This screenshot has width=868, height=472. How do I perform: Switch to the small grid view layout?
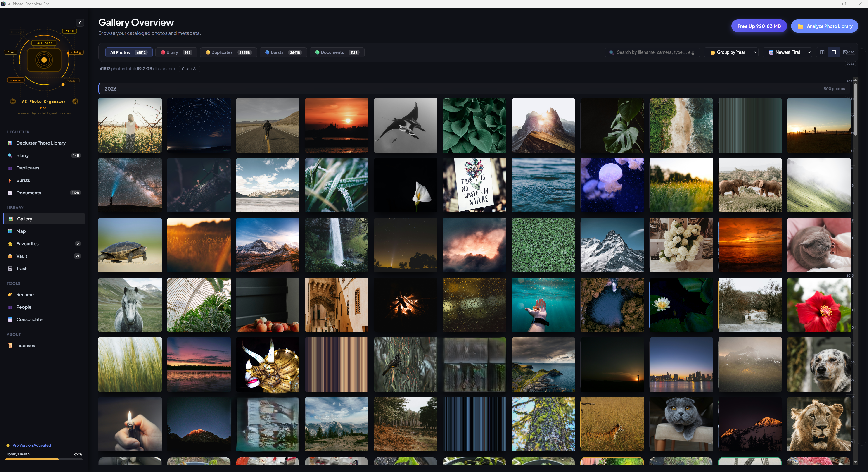822,52
